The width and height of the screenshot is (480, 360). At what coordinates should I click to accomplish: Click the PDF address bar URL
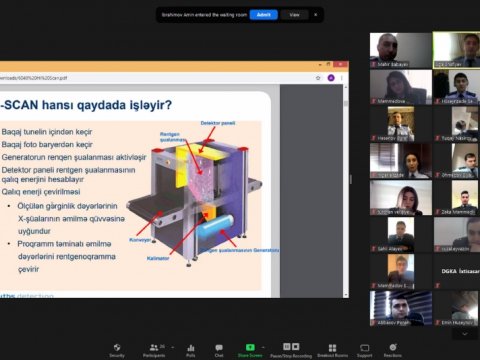pyautogui.click(x=33, y=78)
